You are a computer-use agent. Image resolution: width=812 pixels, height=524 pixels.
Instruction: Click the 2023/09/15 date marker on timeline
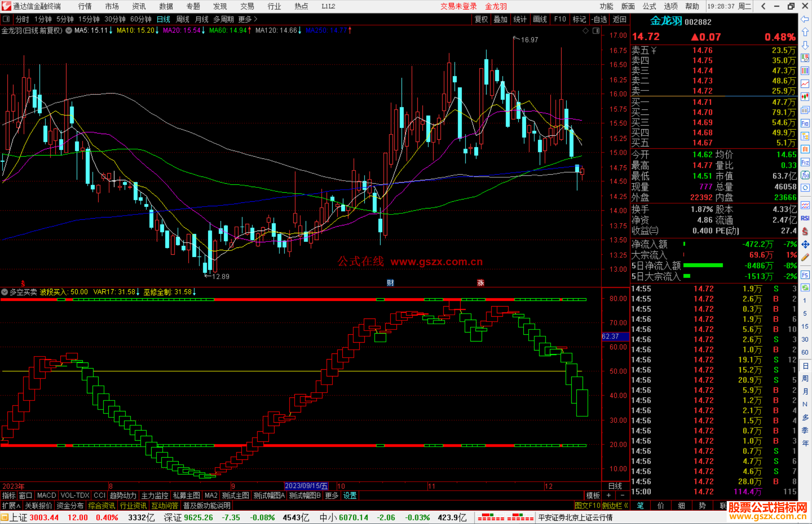[x=306, y=486]
